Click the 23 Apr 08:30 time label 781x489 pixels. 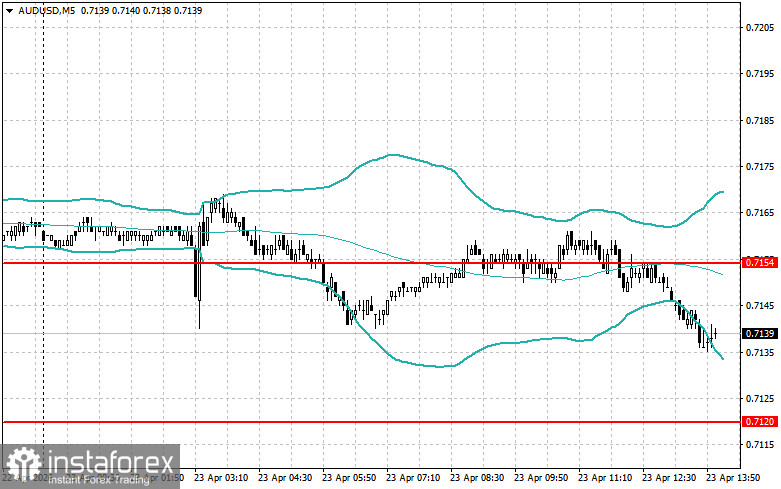(x=477, y=478)
